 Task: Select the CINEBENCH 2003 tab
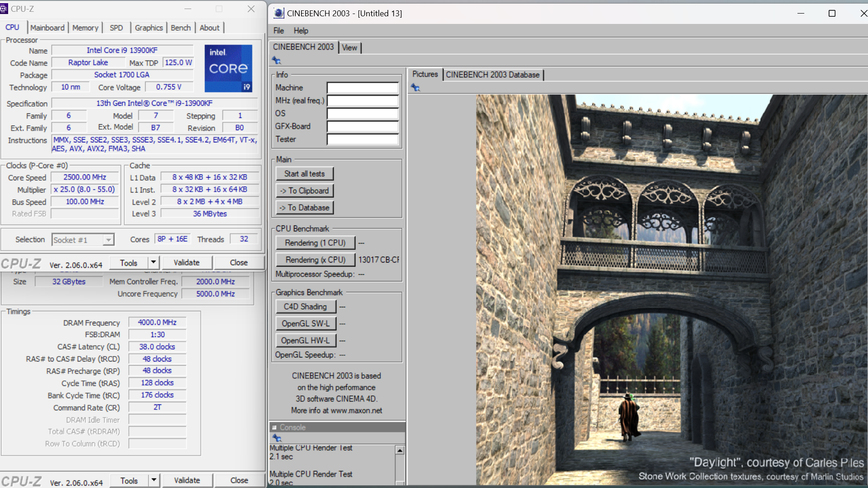click(x=303, y=47)
